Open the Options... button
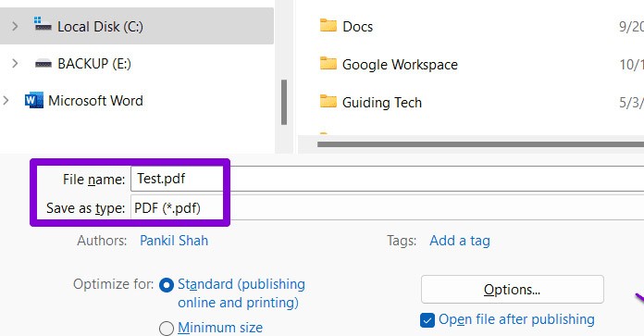644x336 pixels. click(x=513, y=290)
